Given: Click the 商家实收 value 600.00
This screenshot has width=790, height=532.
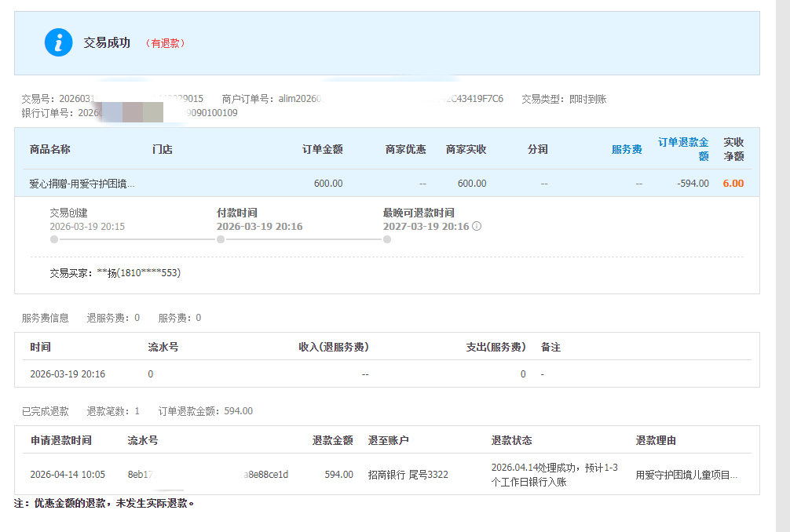Looking at the screenshot, I should [x=472, y=183].
